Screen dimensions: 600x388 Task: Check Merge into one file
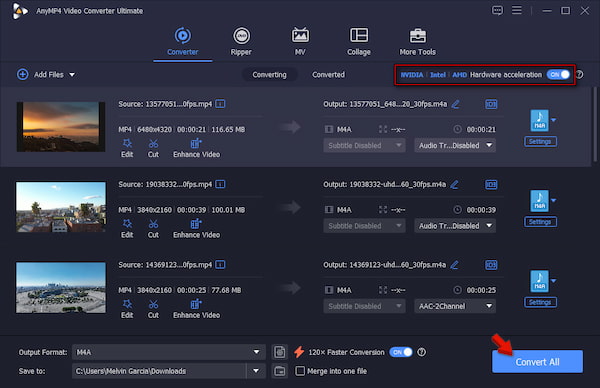tap(300, 371)
